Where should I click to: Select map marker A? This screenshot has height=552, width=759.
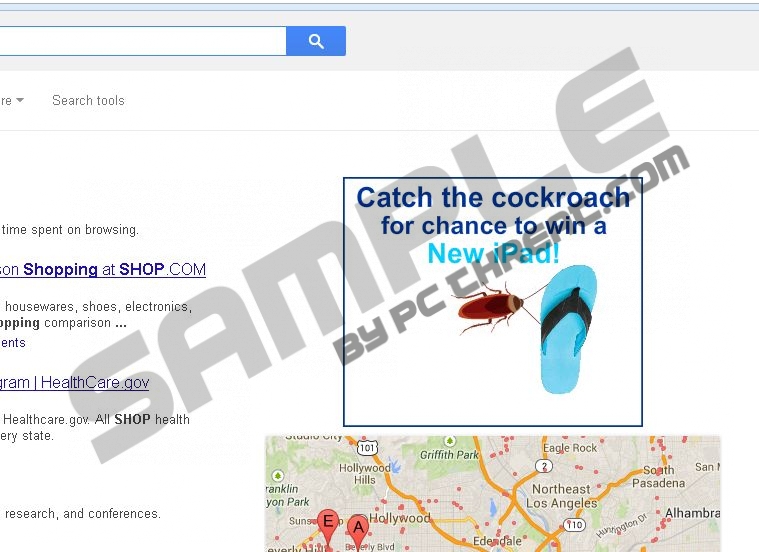click(x=358, y=529)
